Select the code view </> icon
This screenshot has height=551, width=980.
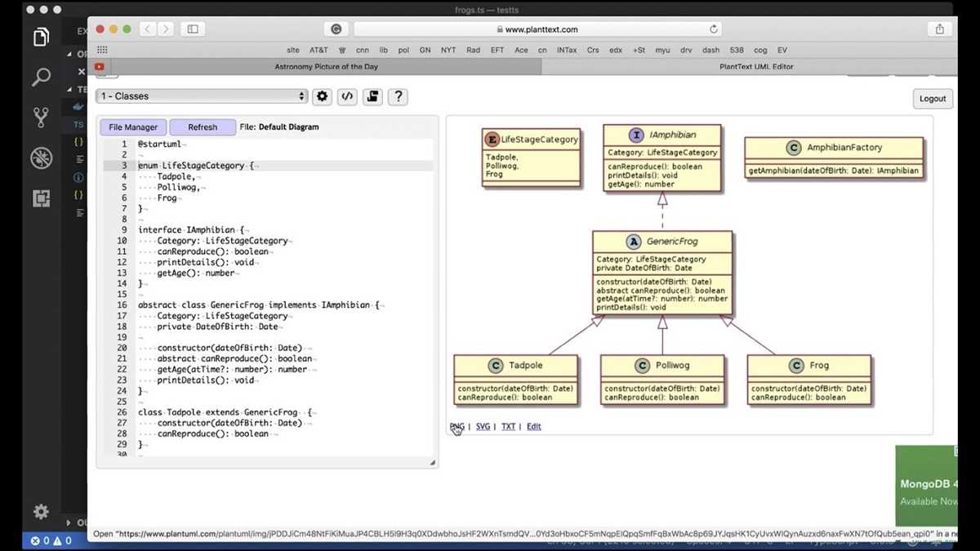[346, 96]
